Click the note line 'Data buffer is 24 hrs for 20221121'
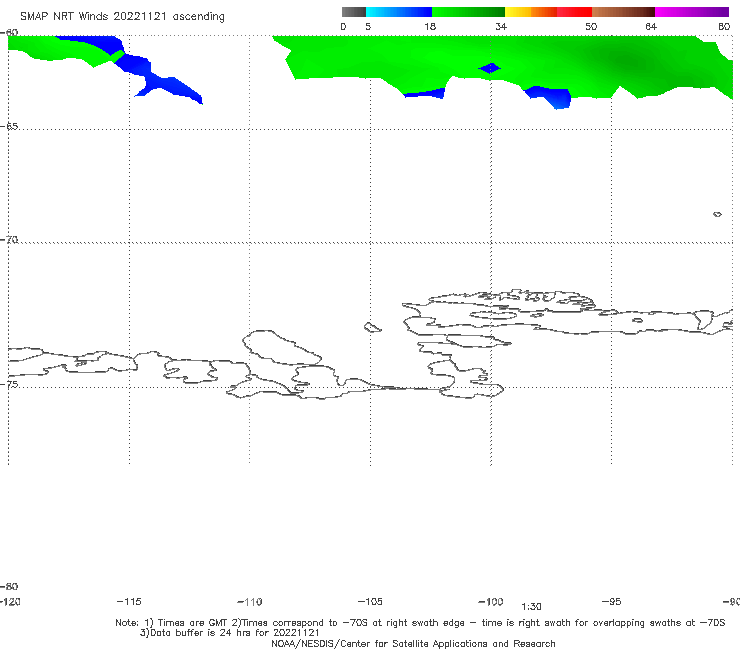Image resolution: width=740 pixels, height=650 pixels. pos(229,633)
